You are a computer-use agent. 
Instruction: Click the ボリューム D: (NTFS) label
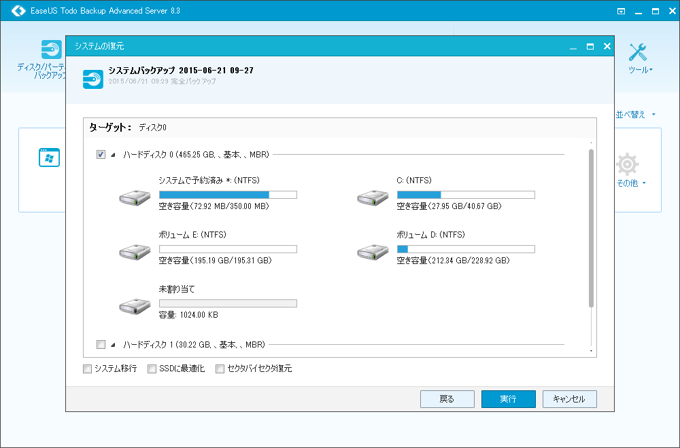pyautogui.click(x=431, y=235)
